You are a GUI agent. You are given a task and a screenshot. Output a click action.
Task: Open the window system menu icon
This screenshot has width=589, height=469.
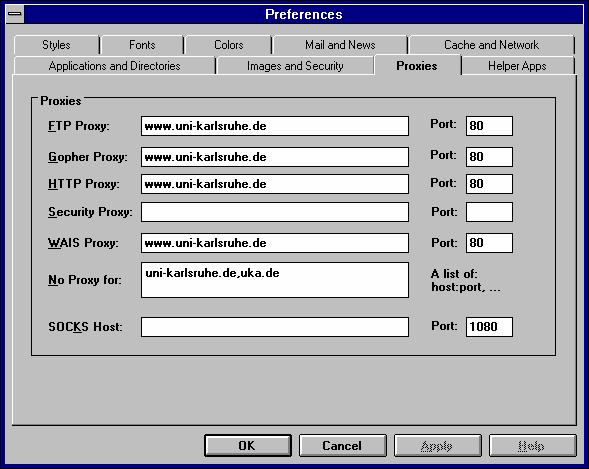[x=15, y=14]
